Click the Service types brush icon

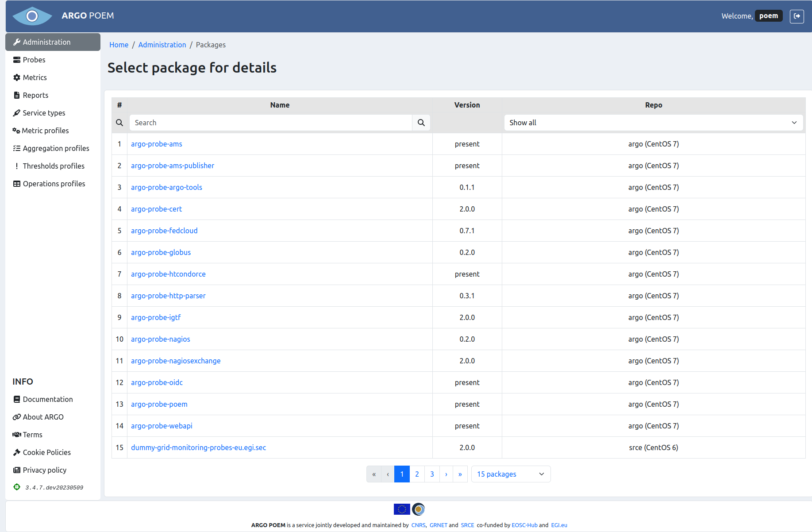point(17,113)
